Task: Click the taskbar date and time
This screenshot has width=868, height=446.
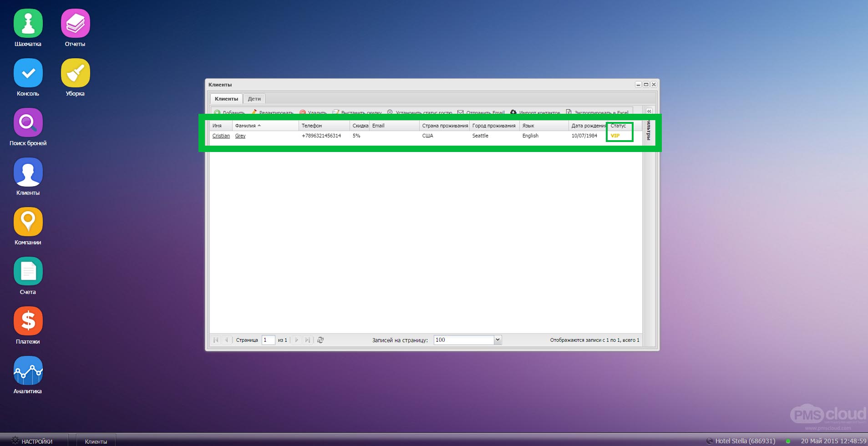Action: point(833,441)
